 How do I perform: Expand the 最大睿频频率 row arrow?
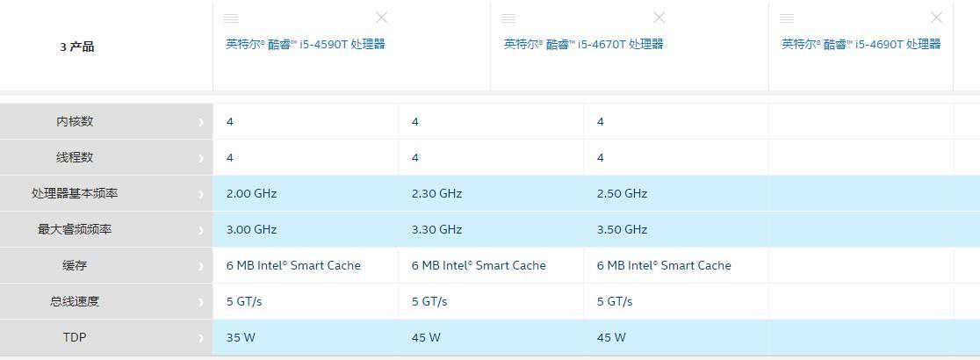coord(201,230)
